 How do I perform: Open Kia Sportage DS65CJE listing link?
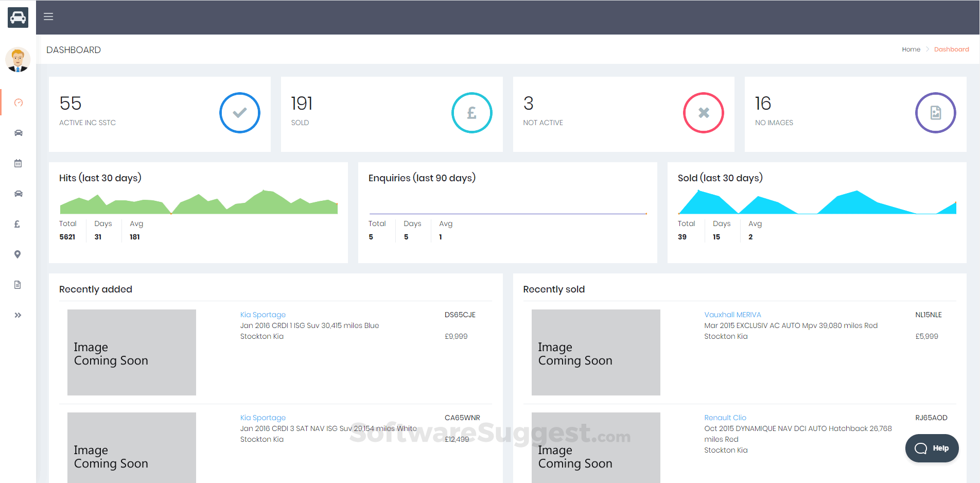263,315
